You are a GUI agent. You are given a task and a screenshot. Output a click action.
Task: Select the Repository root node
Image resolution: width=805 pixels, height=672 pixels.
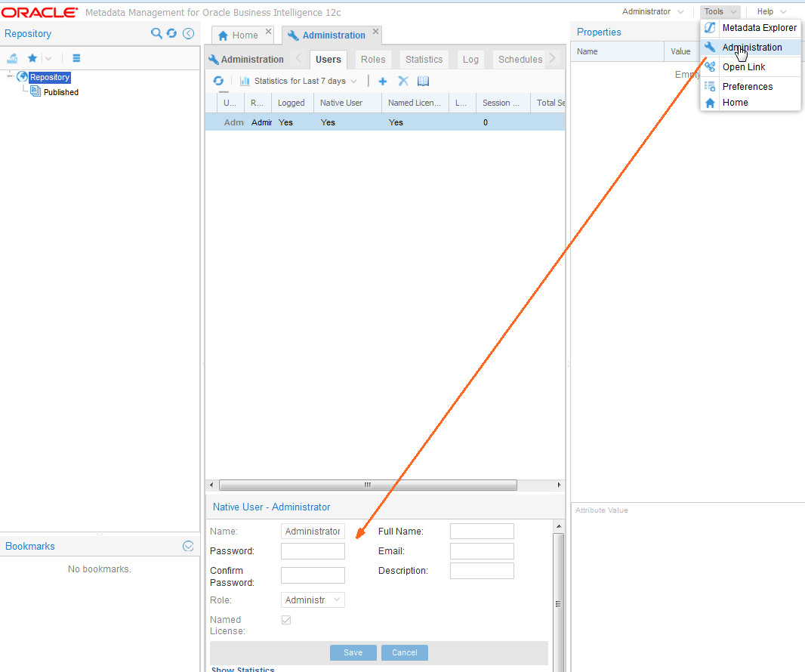pyautogui.click(x=49, y=77)
